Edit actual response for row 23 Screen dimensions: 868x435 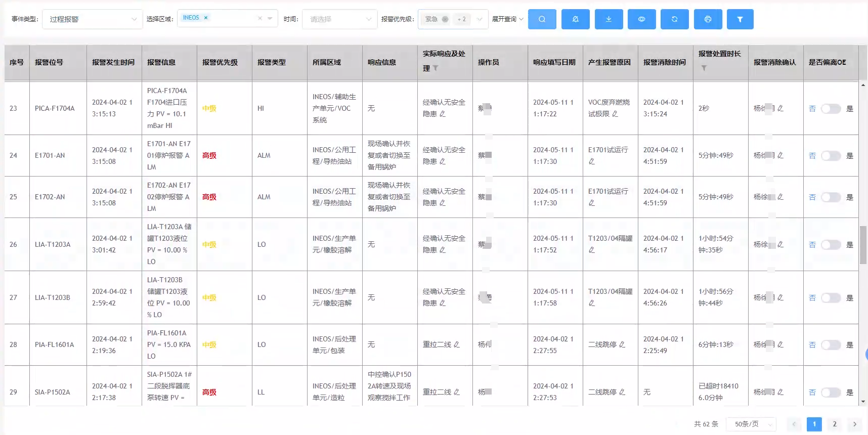[x=443, y=114]
